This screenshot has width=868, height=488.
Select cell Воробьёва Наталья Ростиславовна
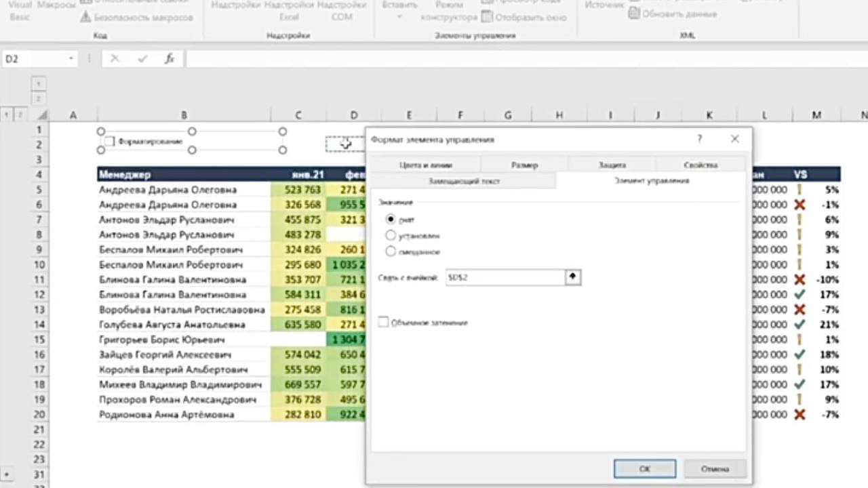pos(184,310)
